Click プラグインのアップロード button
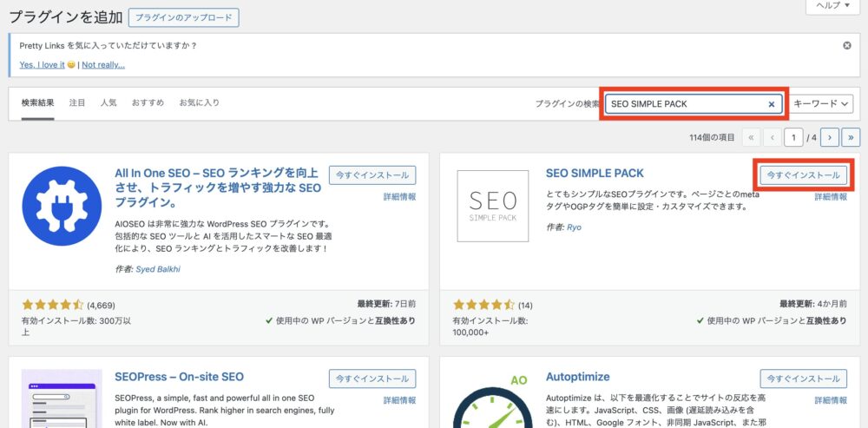Screen dimensions: 868x428 coord(184,17)
